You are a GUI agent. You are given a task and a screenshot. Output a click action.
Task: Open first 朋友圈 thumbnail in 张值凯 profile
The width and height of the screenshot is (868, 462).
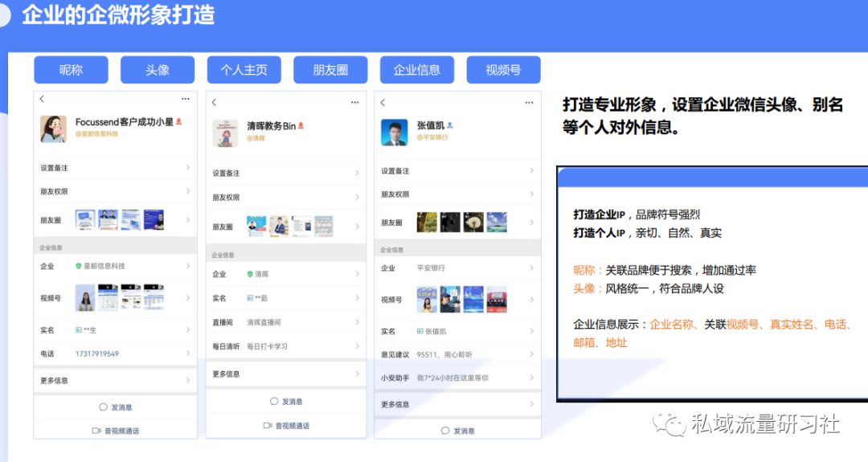coord(426,223)
